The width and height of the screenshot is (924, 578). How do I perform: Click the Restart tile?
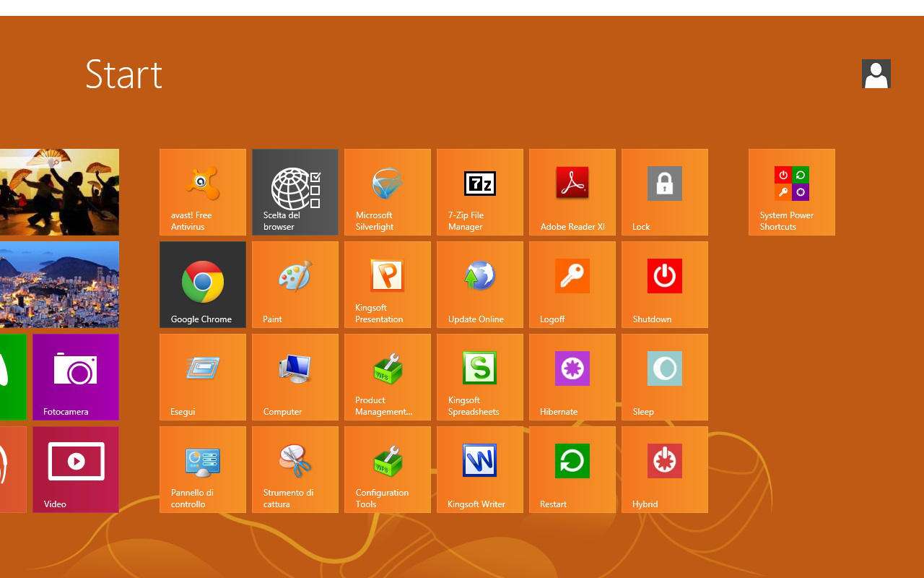point(572,470)
